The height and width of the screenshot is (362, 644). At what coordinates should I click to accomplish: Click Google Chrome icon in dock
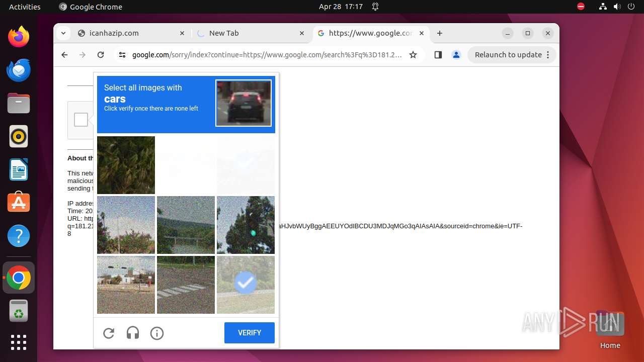19,278
